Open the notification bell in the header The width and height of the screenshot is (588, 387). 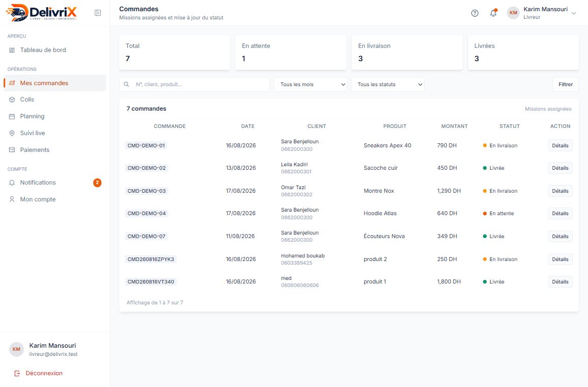pyautogui.click(x=493, y=13)
